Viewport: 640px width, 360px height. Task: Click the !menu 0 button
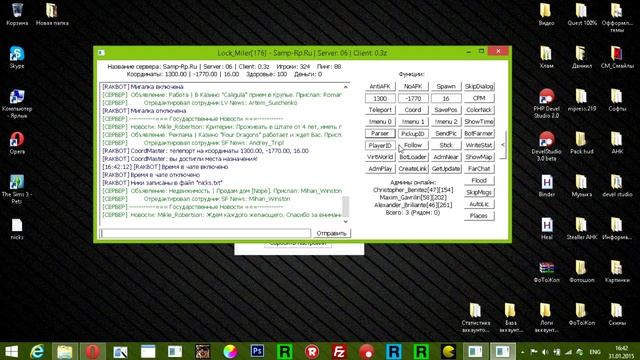point(380,122)
